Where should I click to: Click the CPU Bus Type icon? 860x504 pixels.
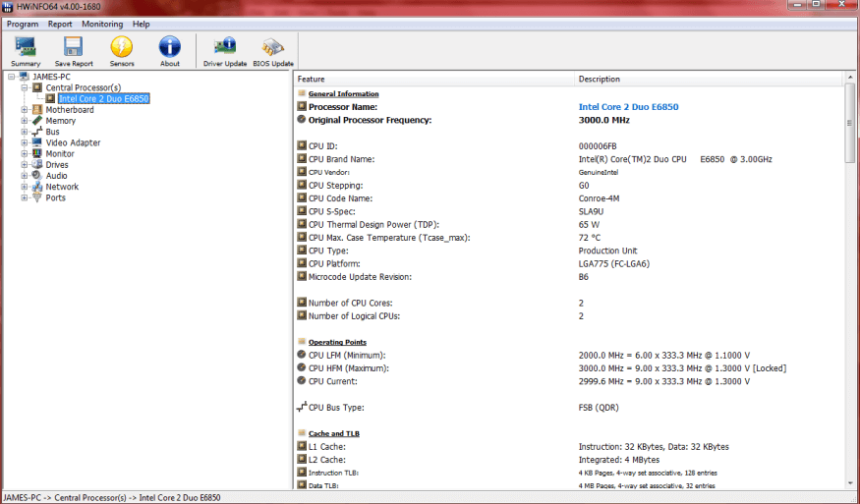(x=302, y=407)
